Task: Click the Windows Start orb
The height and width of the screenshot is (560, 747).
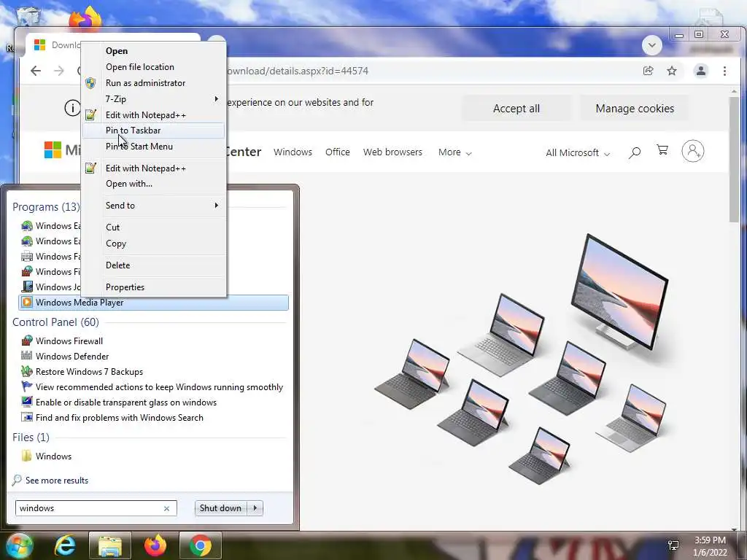Action: (19, 546)
